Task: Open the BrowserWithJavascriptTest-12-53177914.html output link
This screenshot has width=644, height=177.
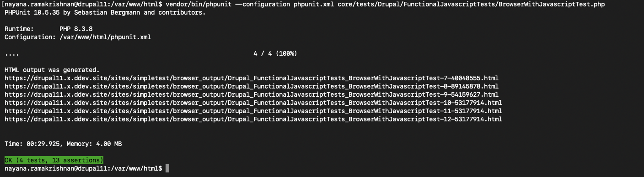Action: click(253, 119)
